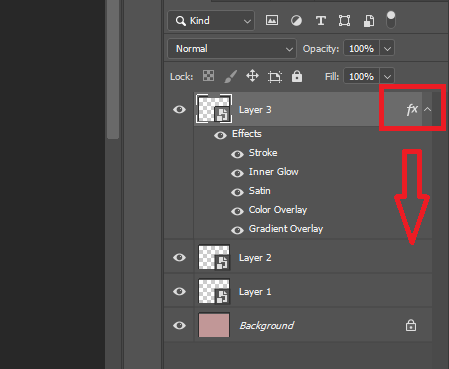The image size is (449, 369).
Task: Filter for type layers icon
Action: (321, 21)
